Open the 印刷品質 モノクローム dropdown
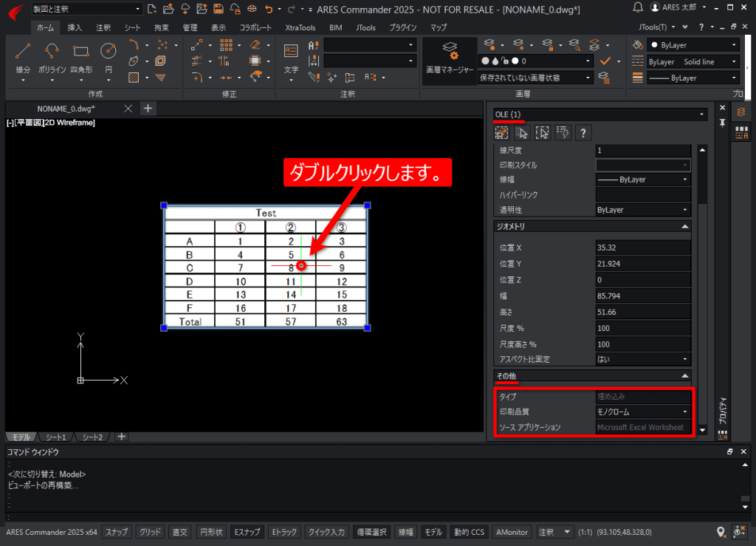Screen dimensions: 756x546 click(643, 412)
